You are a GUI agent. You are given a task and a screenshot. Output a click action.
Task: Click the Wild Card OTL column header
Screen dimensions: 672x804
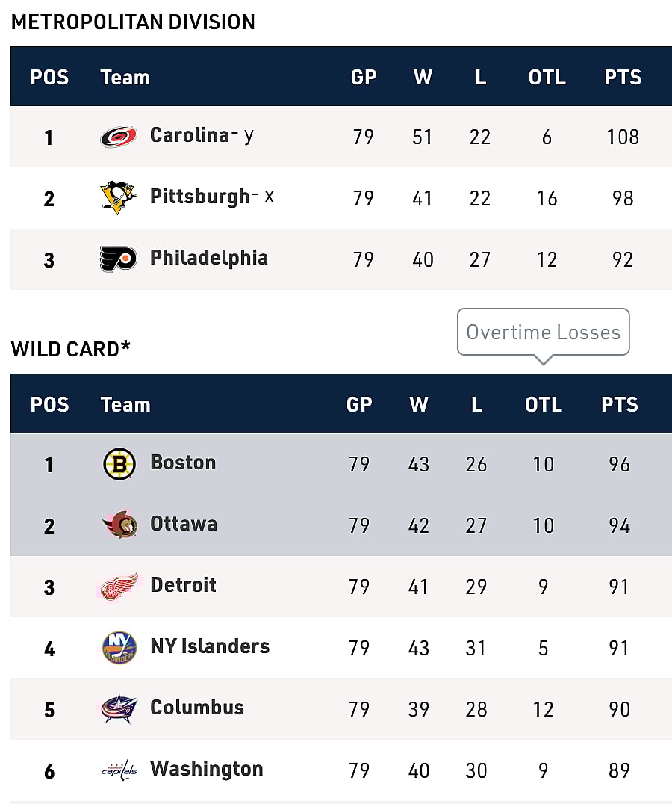pos(544,404)
